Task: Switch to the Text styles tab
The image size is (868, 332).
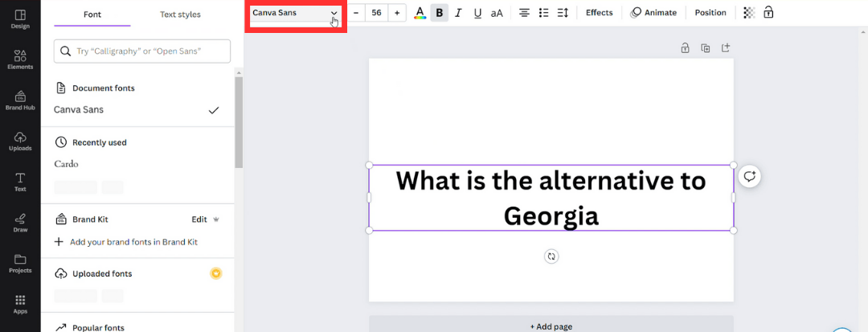Action: coord(180,14)
